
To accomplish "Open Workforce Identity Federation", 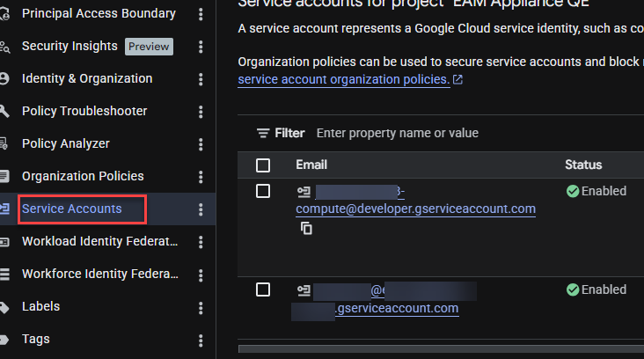I will (x=99, y=274).
